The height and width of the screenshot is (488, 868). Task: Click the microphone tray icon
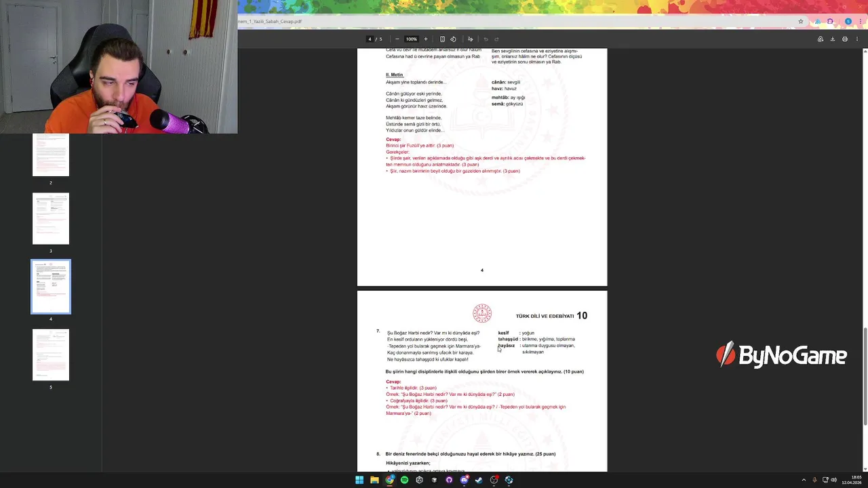coord(814,480)
